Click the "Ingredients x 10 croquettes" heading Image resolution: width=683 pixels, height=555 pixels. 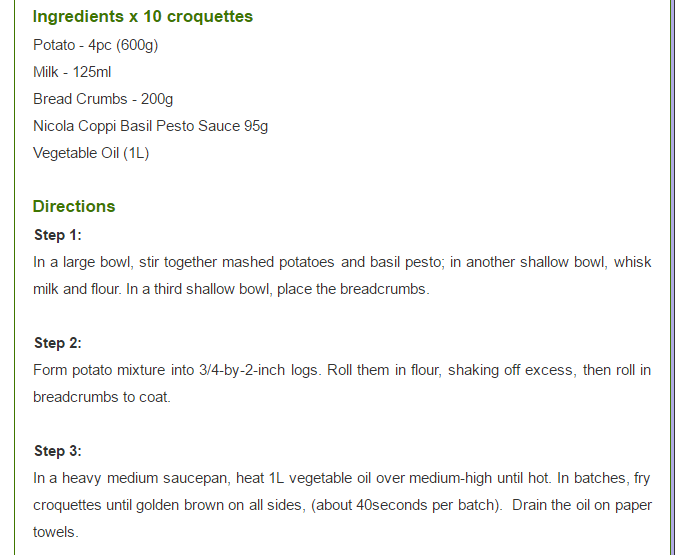(x=142, y=17)
